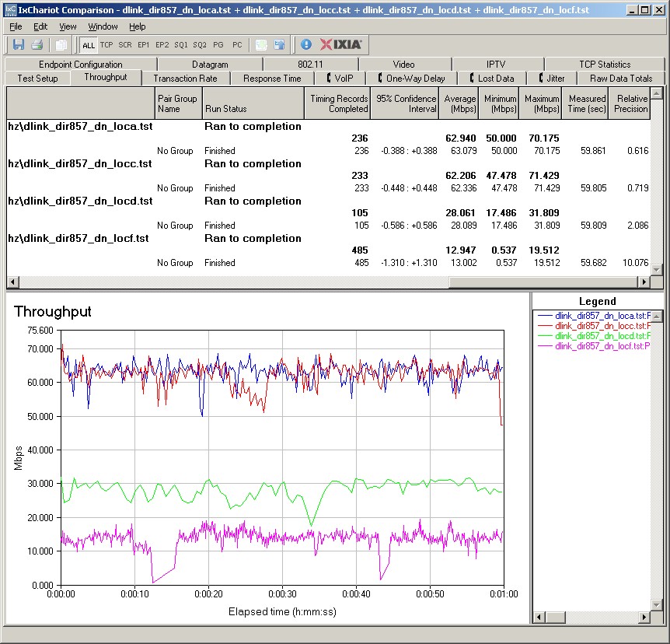Click the green grid toolbar icon
The width and height of the screenshot is (670, 644).
(x=261, y=44)
